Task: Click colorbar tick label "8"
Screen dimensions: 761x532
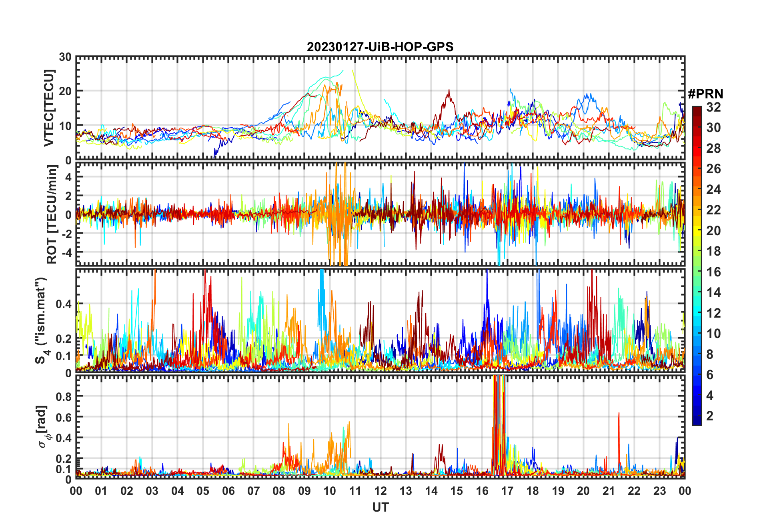Action: point(710,354)
